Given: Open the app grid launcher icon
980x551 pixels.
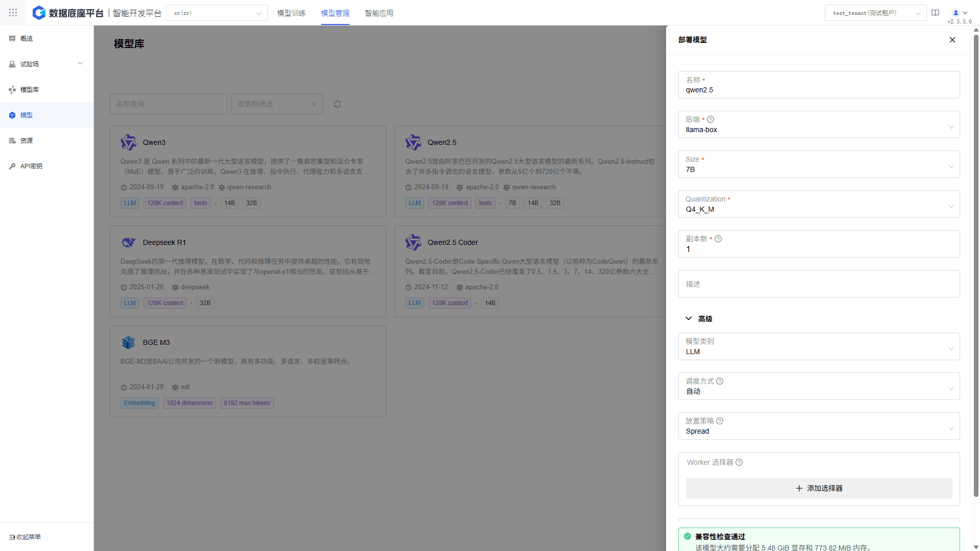Looking at the screenshot, I should point(13,13).
